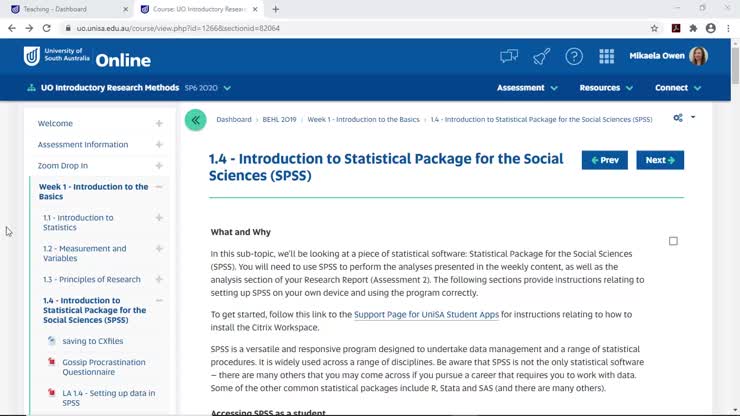
Task: Click the LA 1.4 Setting up data file icon
Action: (51, 392)
